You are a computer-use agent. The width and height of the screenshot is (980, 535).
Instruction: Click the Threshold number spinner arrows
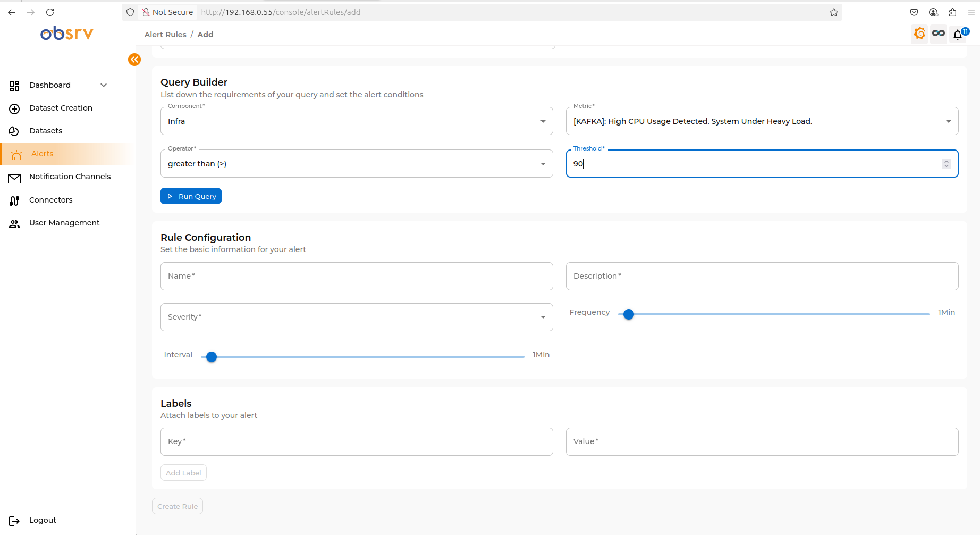click(x=947, y=164)
